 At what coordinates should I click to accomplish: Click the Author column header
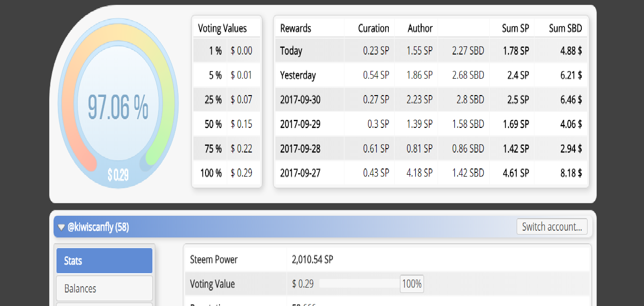pyautogui.click(x=420, y=28)
